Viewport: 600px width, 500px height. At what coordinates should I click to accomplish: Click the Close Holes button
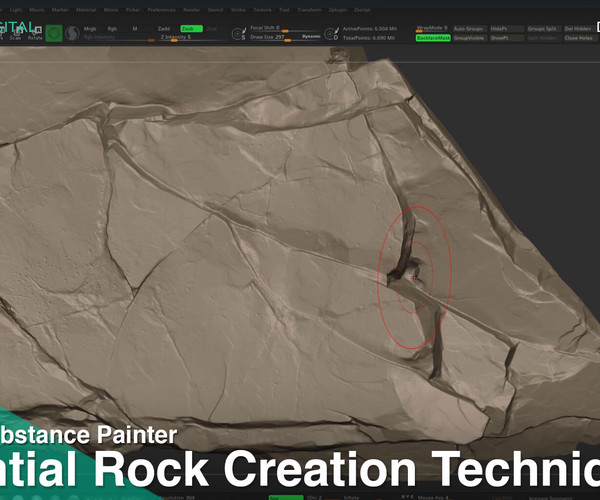click(579, 38)
